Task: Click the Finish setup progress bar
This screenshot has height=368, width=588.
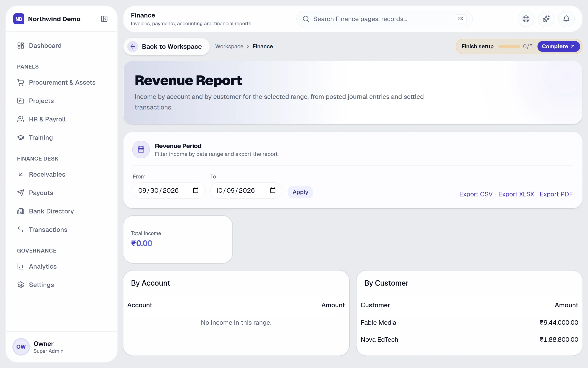Action: point(509,46)
